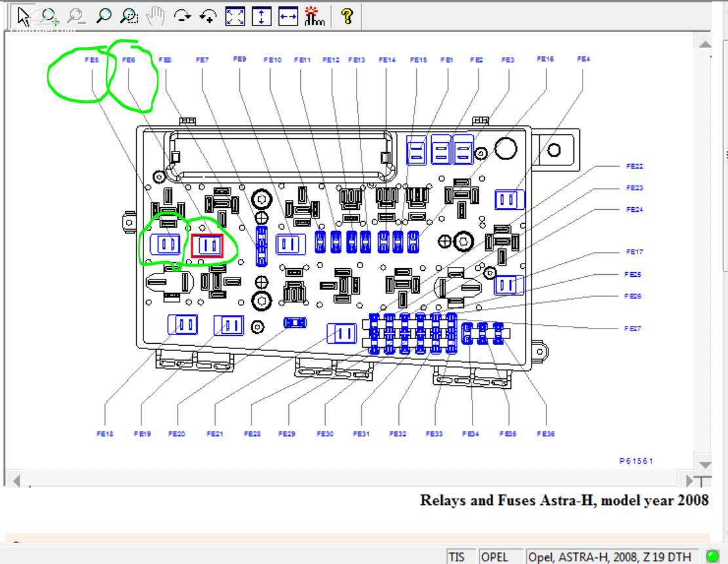Click the FE35 label at the bottom
728x564 pixels.
click(508, 434)
